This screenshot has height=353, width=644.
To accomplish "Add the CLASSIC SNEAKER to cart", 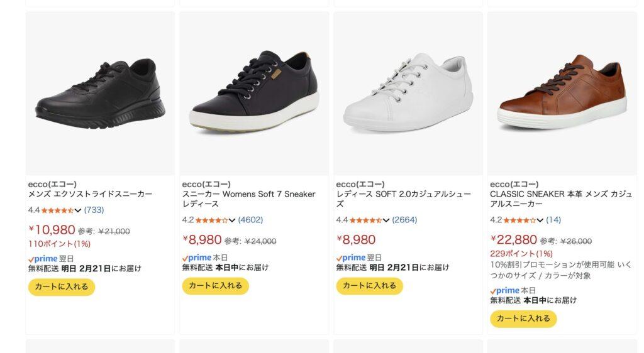I will (x=523, y=318).
